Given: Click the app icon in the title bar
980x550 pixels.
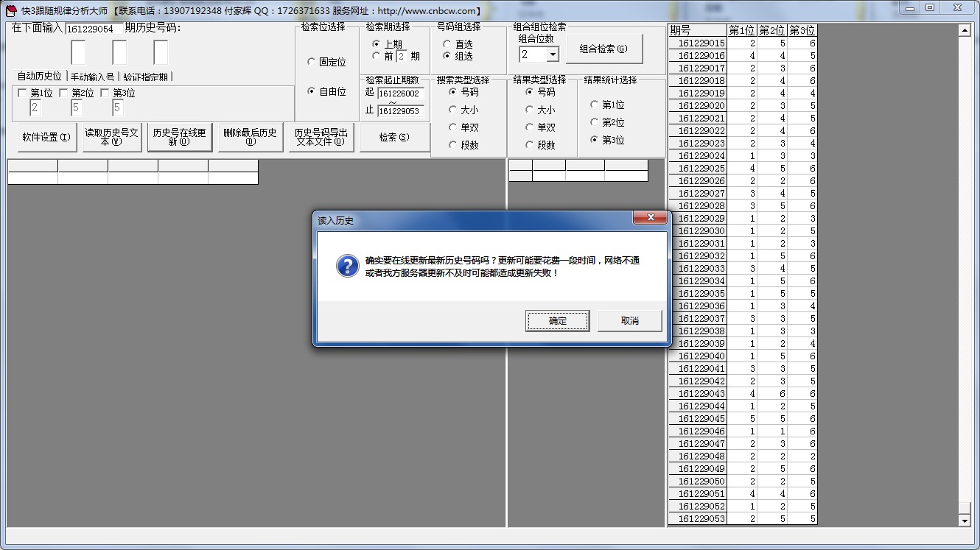Looking at the screenshot, I should (x=11, y=10).
